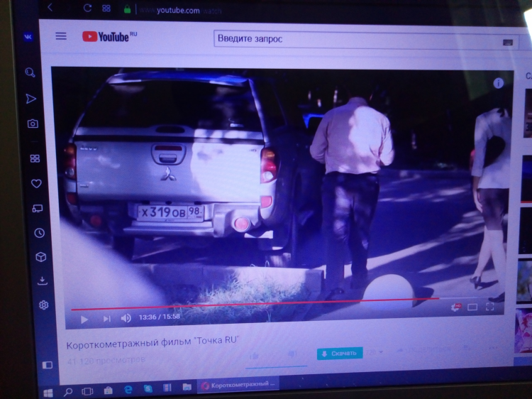532x399 pixels.
Task: Go back with the browser back arrow
Action: click(x=50, y=7)
